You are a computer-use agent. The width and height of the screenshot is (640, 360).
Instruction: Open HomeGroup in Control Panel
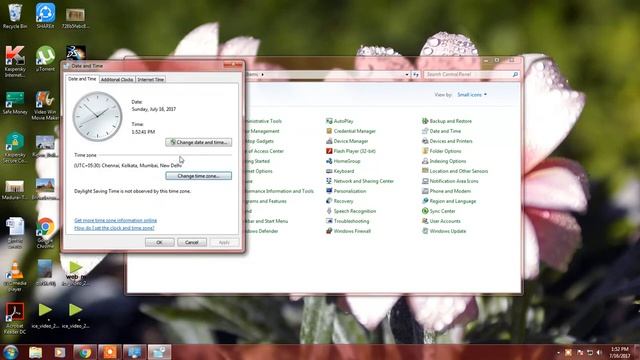click(343, 161)
